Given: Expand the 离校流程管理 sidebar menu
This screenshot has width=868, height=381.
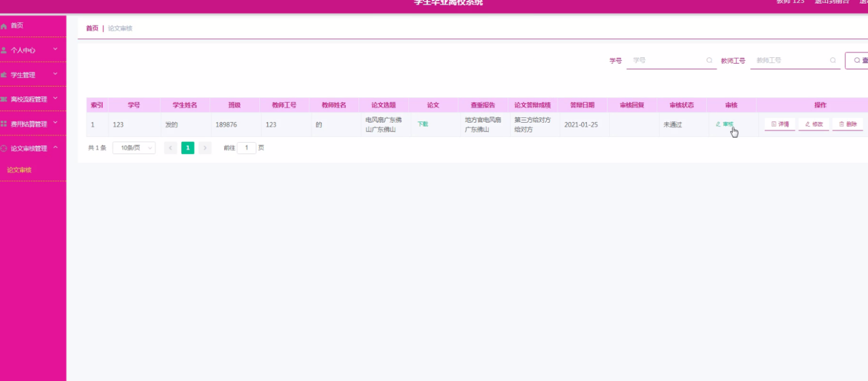Looking at the screenshot, I should pos(33,99).
